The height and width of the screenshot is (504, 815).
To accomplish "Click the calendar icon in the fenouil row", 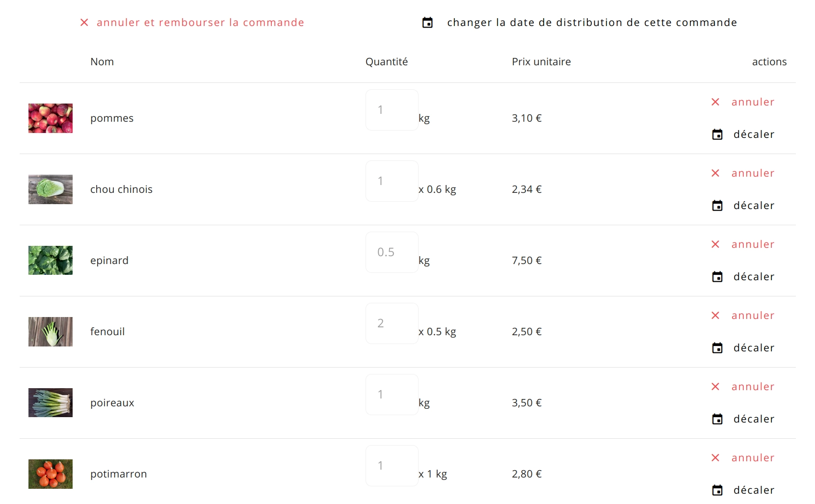I will coord(717,348).
